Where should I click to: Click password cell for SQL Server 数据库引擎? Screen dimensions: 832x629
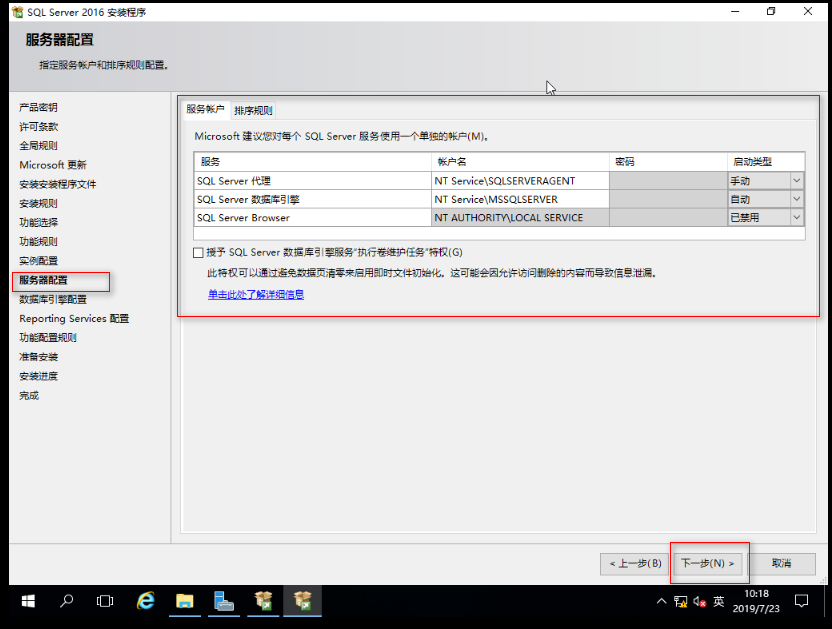pyautogui.click(x=668, y=200)
